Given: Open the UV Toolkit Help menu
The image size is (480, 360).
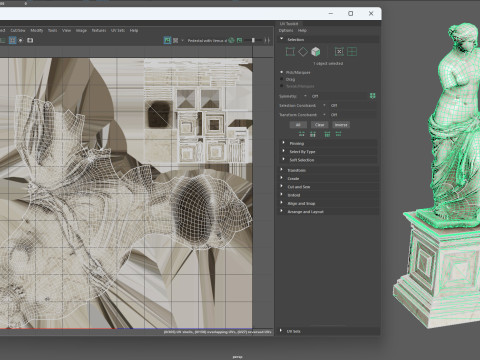Looking at the screenshot, I should [x=302, y=30].
